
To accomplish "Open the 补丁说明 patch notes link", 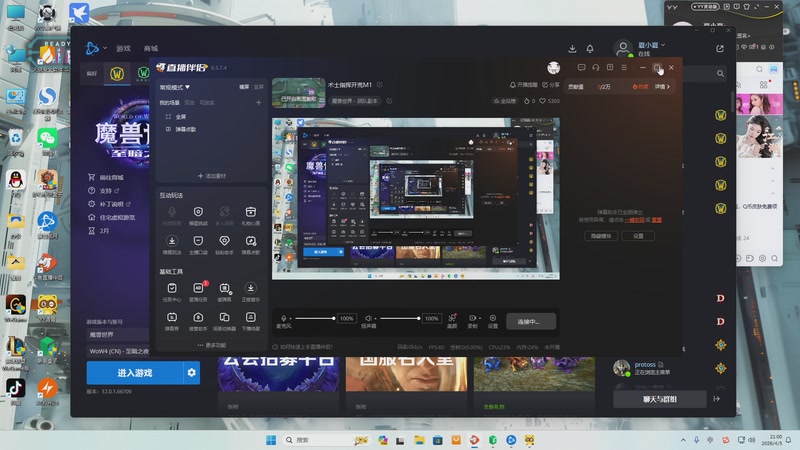I will [110, 204].
